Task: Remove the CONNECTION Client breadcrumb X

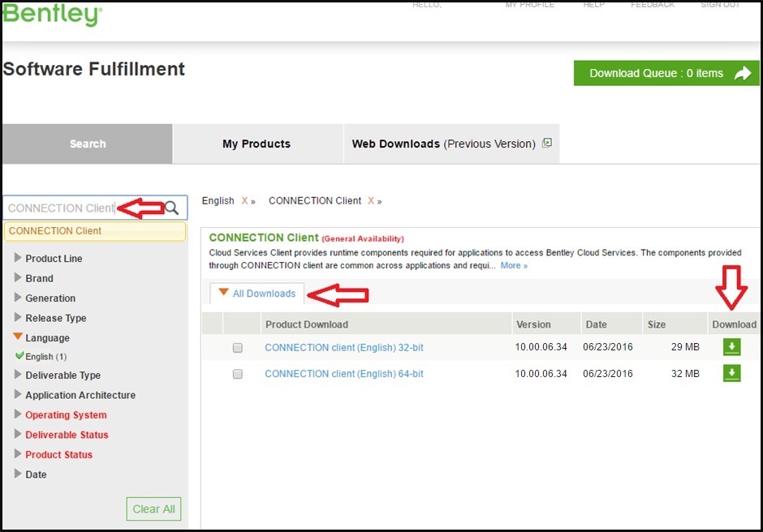Action: (371, 201)
